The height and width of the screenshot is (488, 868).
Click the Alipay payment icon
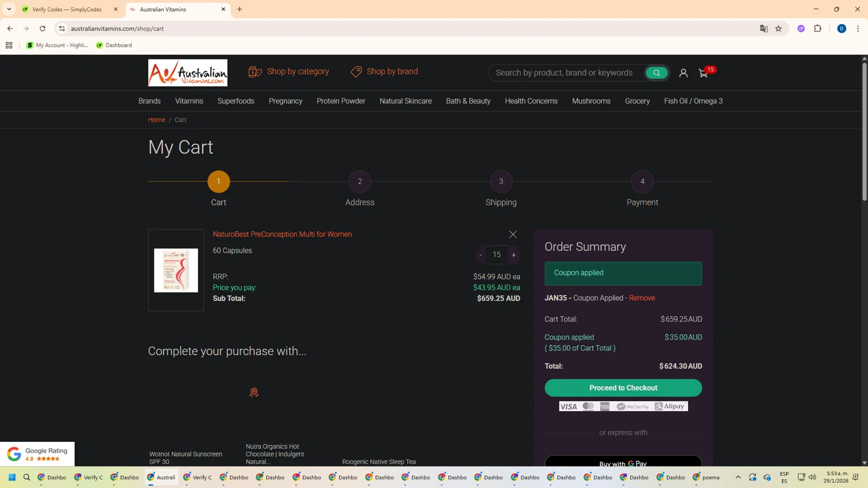coord(670,406)
